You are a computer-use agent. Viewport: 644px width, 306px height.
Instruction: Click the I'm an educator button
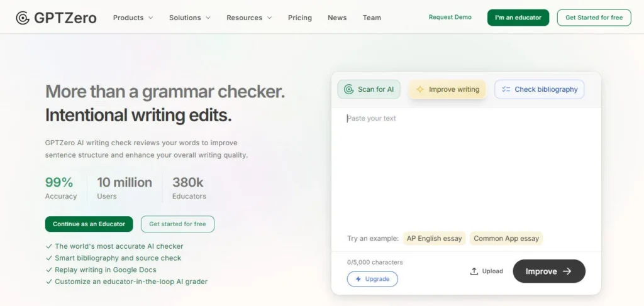(x=518, y=18)
